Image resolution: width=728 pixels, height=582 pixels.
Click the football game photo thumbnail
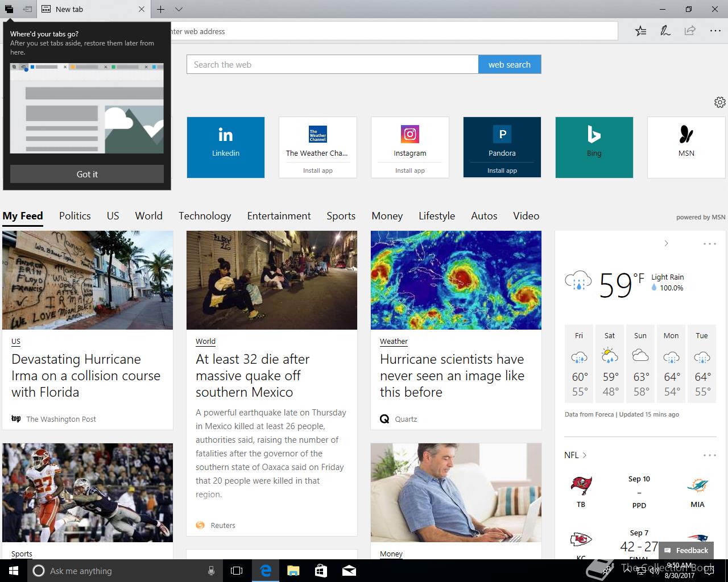[x=88, y=493]
